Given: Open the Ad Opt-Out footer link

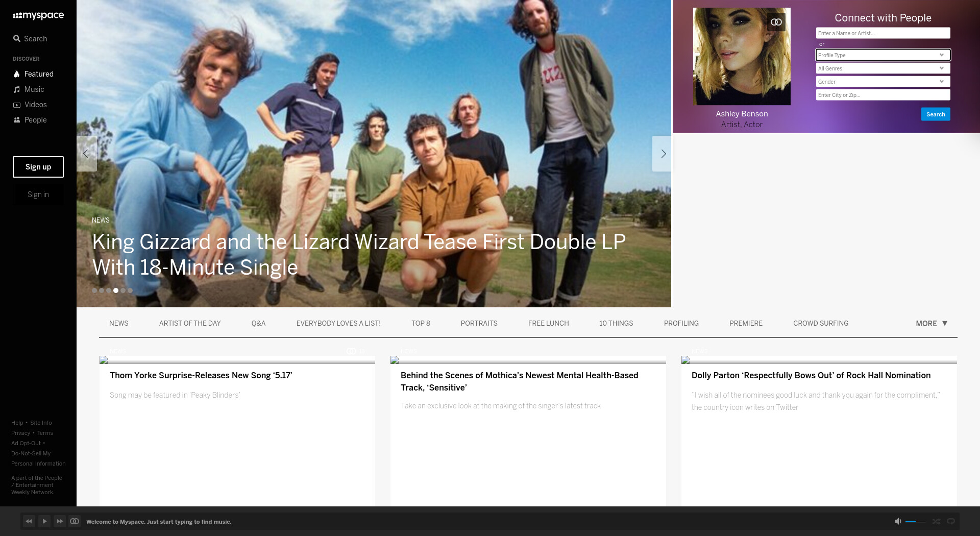Looking at the screenshot, I should click(x=26, y=443).
